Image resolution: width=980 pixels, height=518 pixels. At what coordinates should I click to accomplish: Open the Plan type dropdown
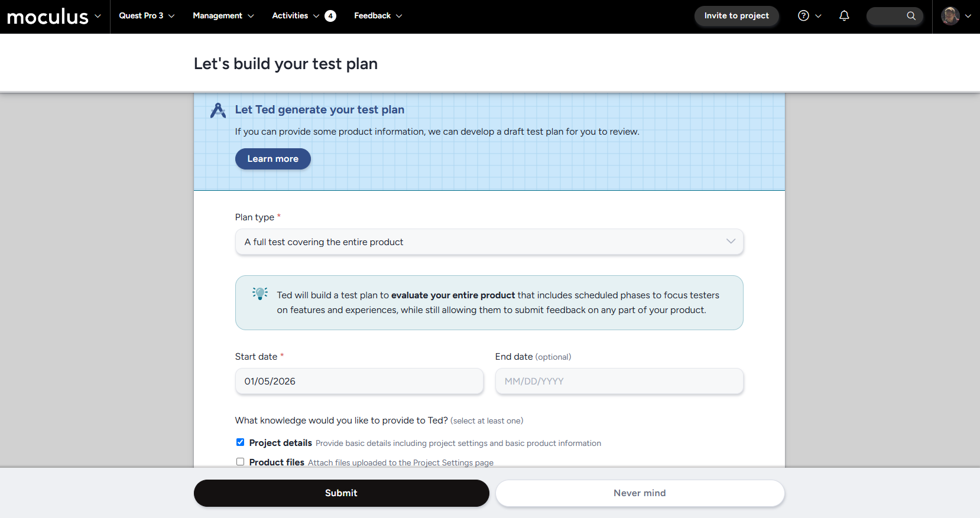[x=489, y=242]
